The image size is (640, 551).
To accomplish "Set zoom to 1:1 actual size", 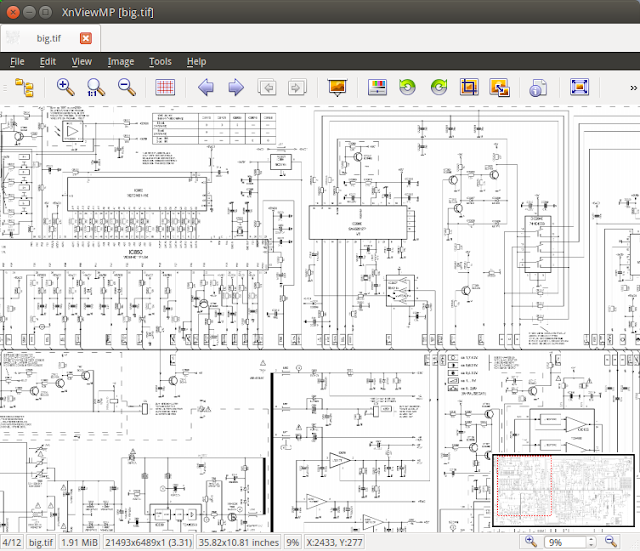I will coord(96,87).
